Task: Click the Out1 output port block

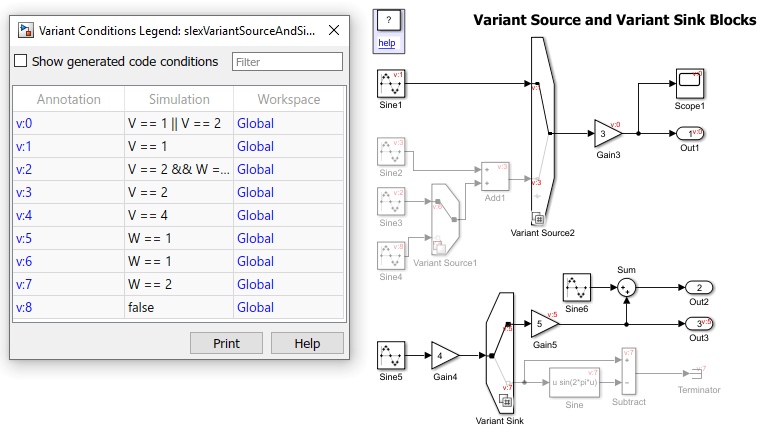Action: 690,134
